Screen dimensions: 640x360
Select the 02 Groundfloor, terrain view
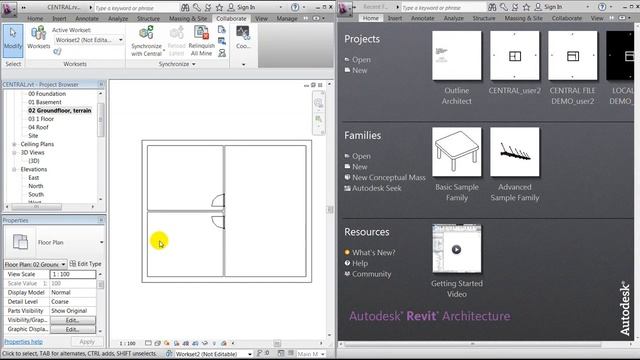(x=60, y=110)
